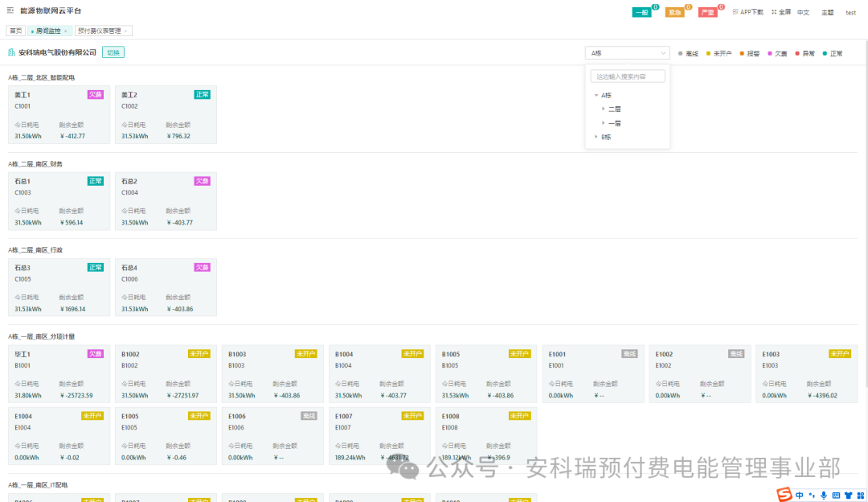Select B栋 in the building tree

(606, 137)
